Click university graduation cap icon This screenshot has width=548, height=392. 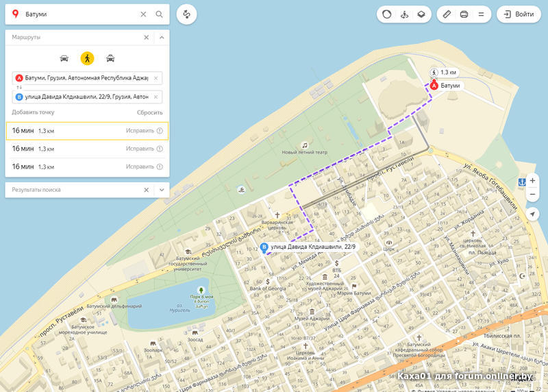(x=188, y=252)
